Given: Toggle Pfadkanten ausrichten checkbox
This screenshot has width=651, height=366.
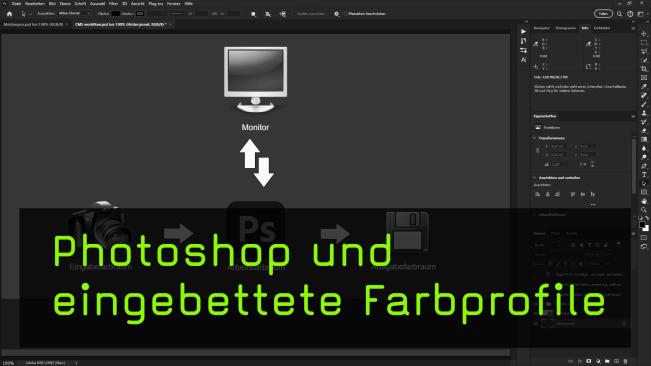Looking at the screenshot, I should click(x=346, y=14).
